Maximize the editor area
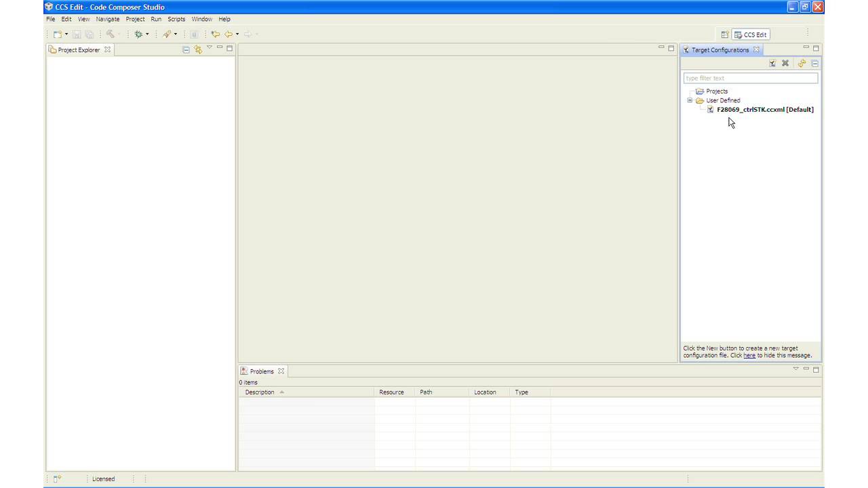Image resolution: width=868 pixels, height=488 pixels. 671,48
